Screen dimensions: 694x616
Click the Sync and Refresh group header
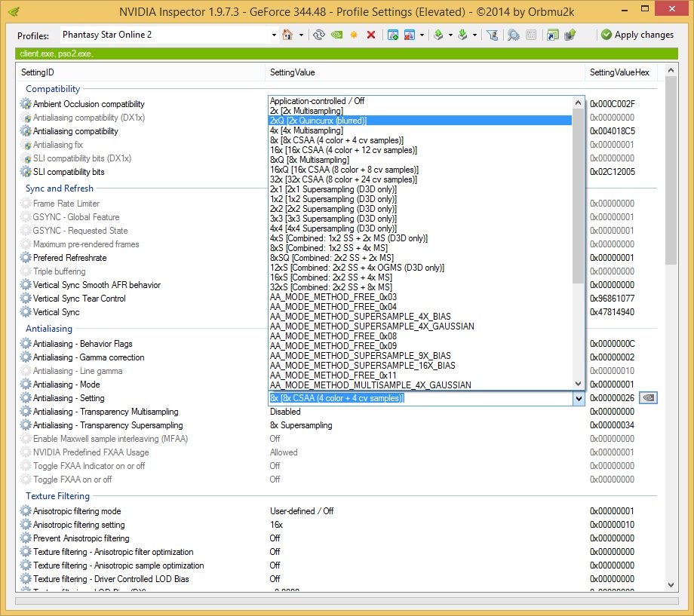[60, 188]
